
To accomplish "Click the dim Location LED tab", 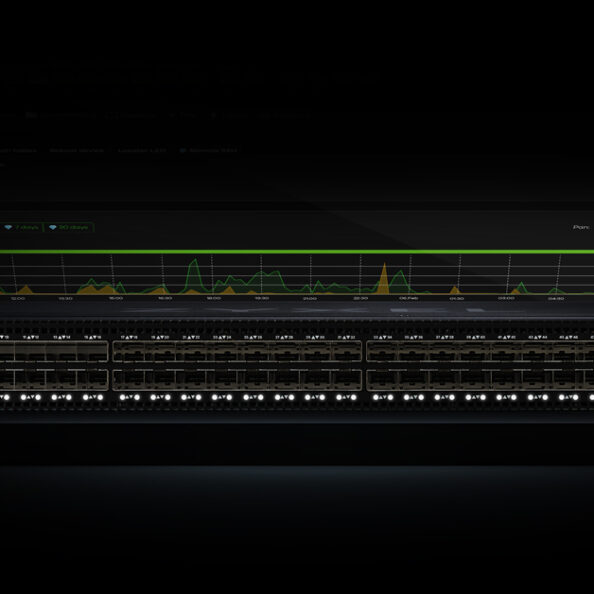I will tap(142, 150).
